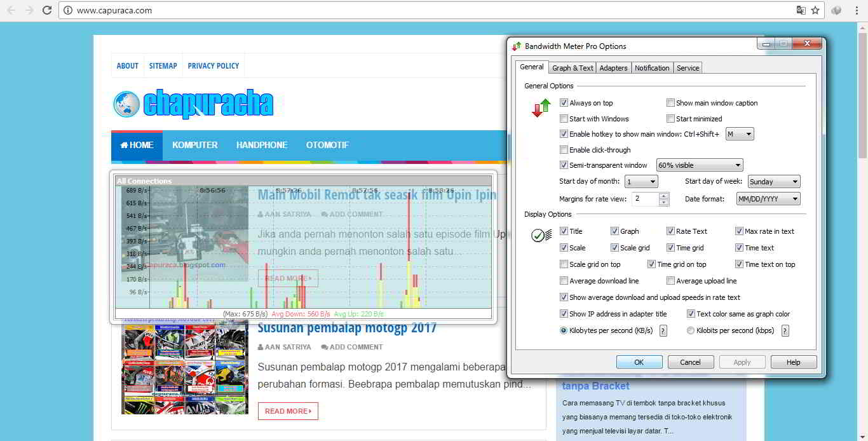
Task: Click the browser extension icon beside the star
Action: 836,10
